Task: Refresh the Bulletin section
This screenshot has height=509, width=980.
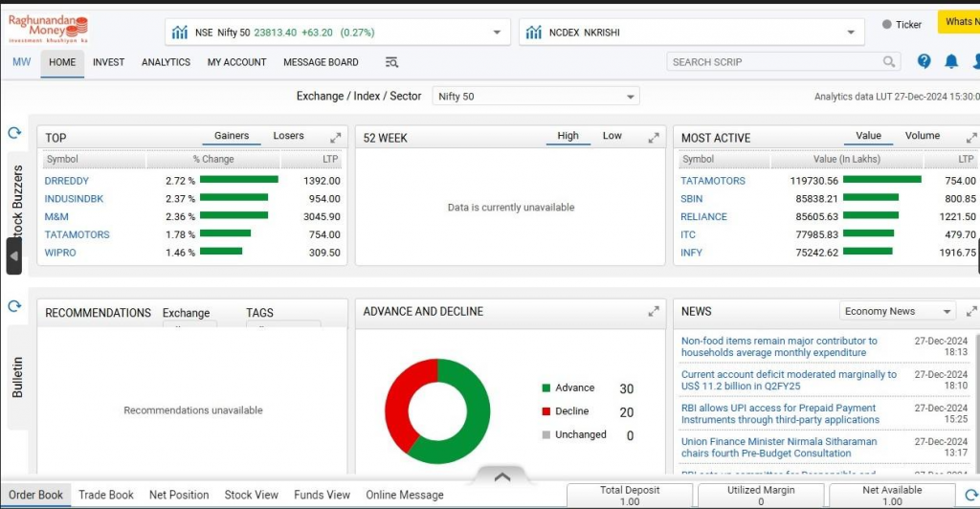Action: 14,306
